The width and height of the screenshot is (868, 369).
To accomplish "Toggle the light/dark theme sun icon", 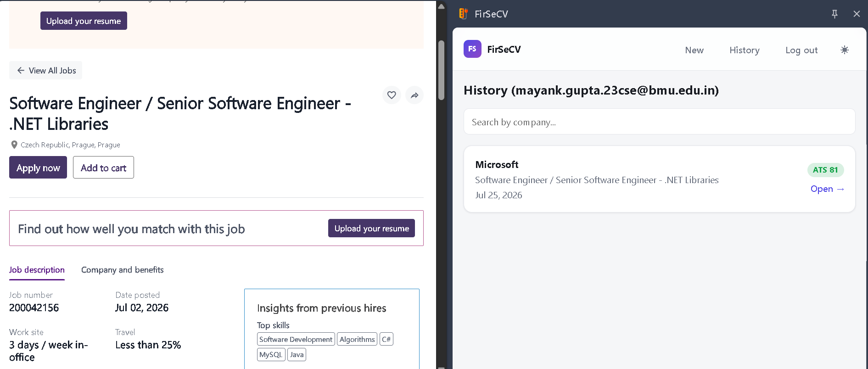I will pyautogui.click(x=845, y=50).
